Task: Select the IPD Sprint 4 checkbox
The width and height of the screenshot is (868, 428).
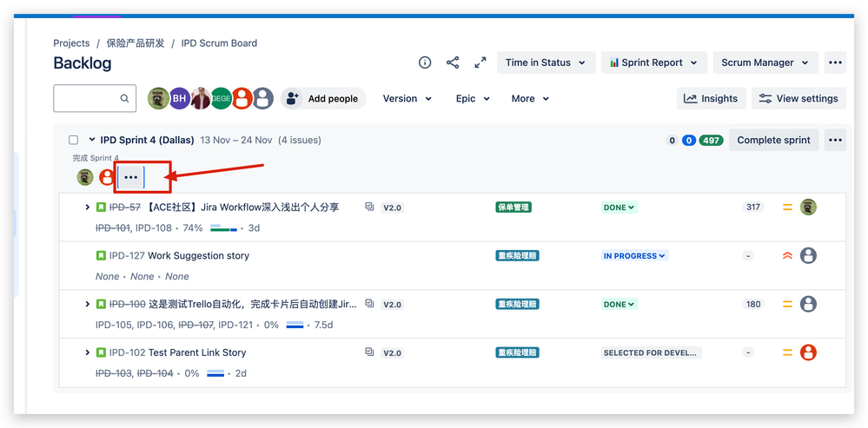Action: pyautogui.click(x=73, y=140)
